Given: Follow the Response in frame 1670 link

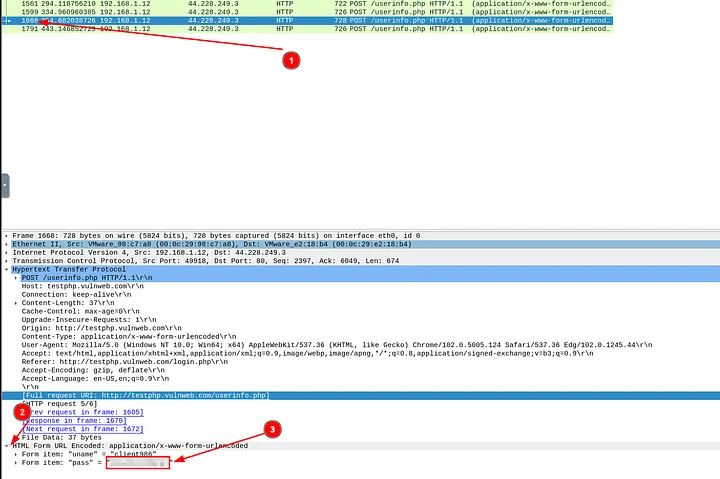Looking at the screenshot, I should [x=80, y=420].
